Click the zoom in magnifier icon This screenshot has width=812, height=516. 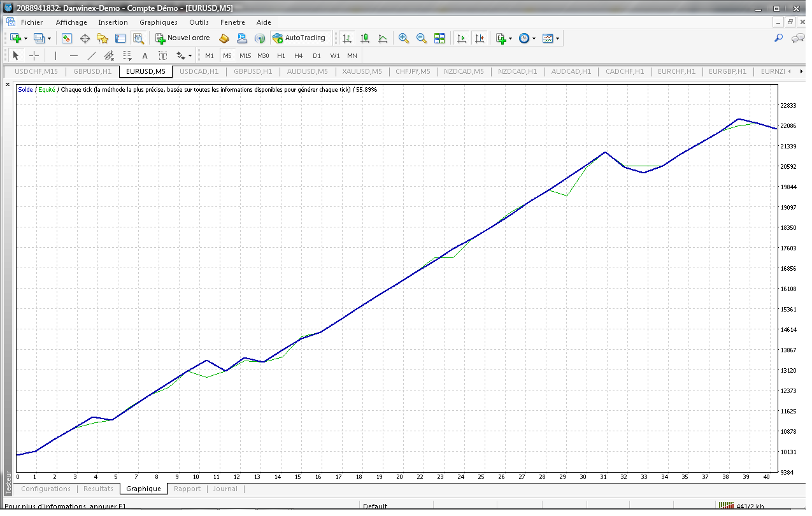pyautogui.click(x=403, y=38)
